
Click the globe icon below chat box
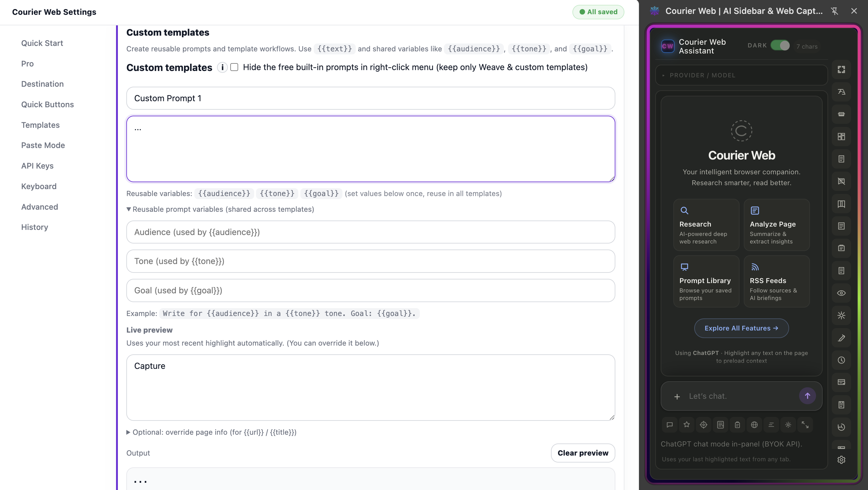click(x=754, y=425)
